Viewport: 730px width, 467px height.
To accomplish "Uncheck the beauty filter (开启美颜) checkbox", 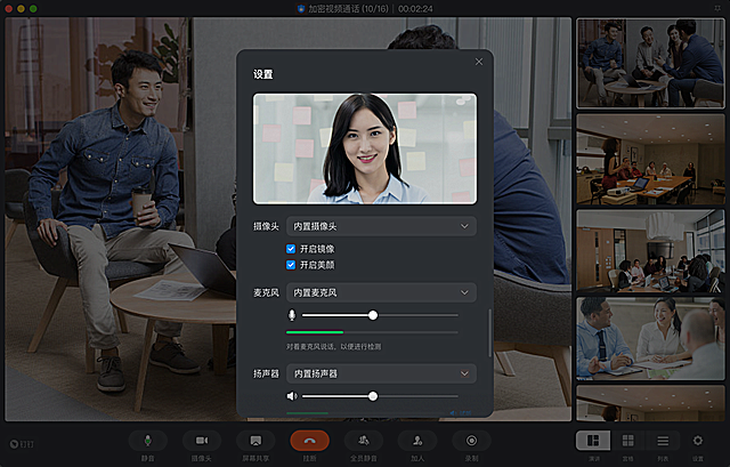I will point(291,265).
